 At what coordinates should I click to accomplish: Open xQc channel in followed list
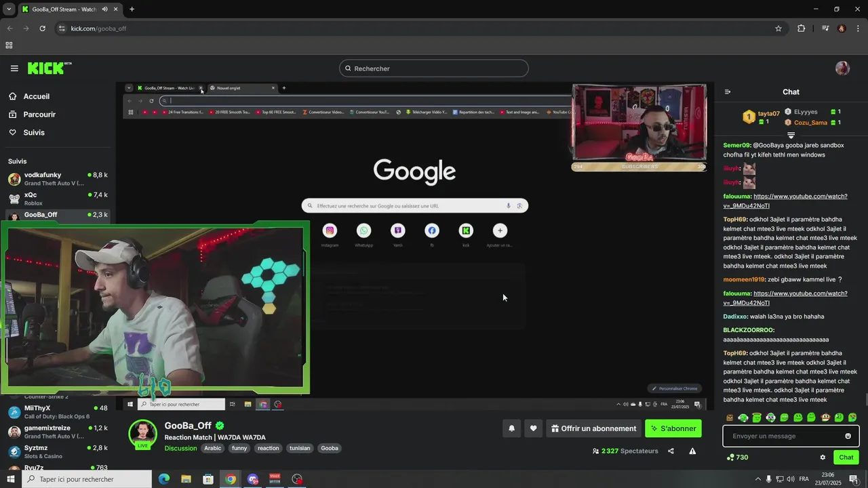point(58,199)
